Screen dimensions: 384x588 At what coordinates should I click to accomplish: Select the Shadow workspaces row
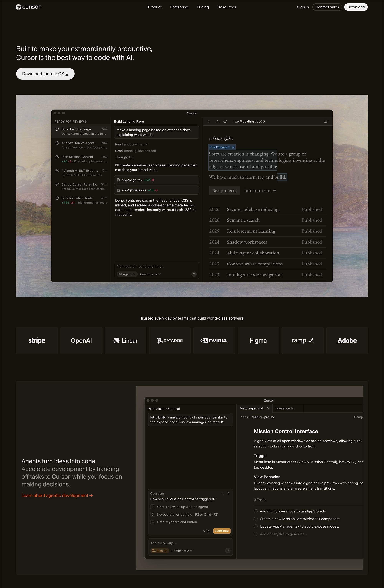click(267, 242)
